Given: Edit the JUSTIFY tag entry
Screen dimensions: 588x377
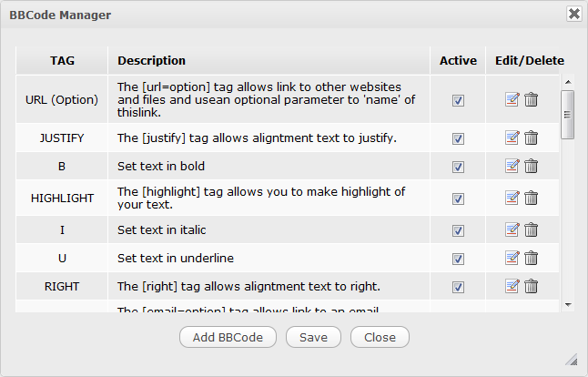Looking at the screenshot, I should (x=512, y=138).
